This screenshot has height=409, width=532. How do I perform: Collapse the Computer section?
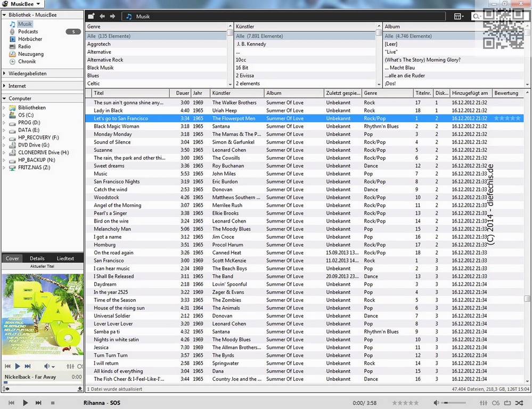click(x=4, y=99)
